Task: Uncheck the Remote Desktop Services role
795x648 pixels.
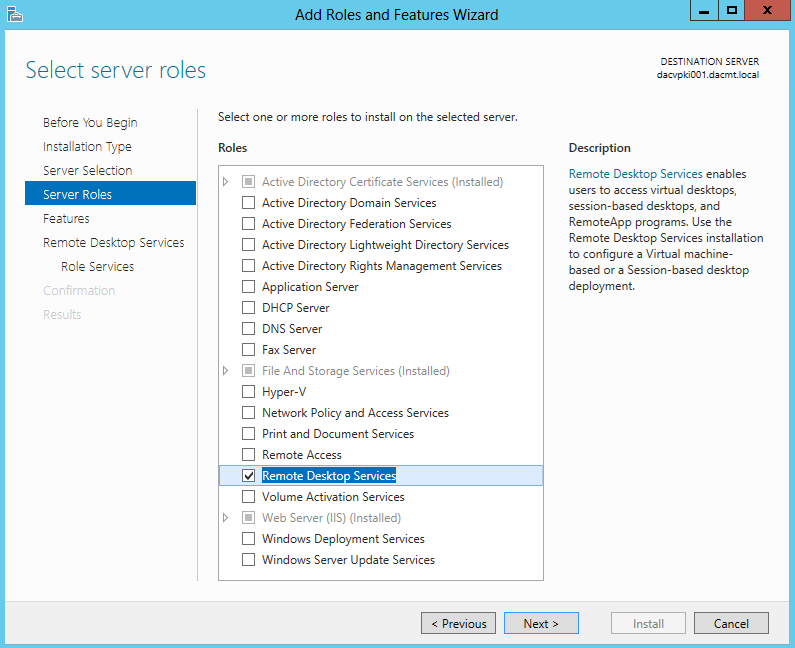Action: click(x=248, y=476)
